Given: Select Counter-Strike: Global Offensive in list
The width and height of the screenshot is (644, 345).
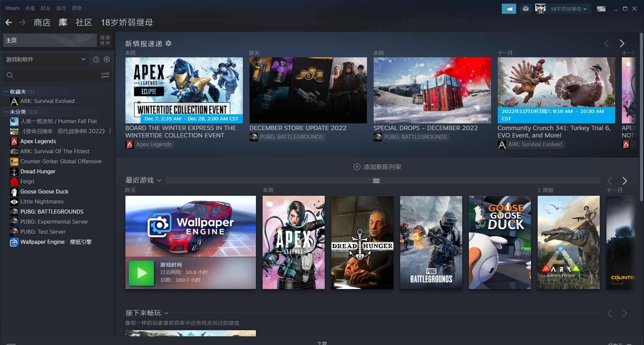Looking at the screenshot, I should point(61,161).
